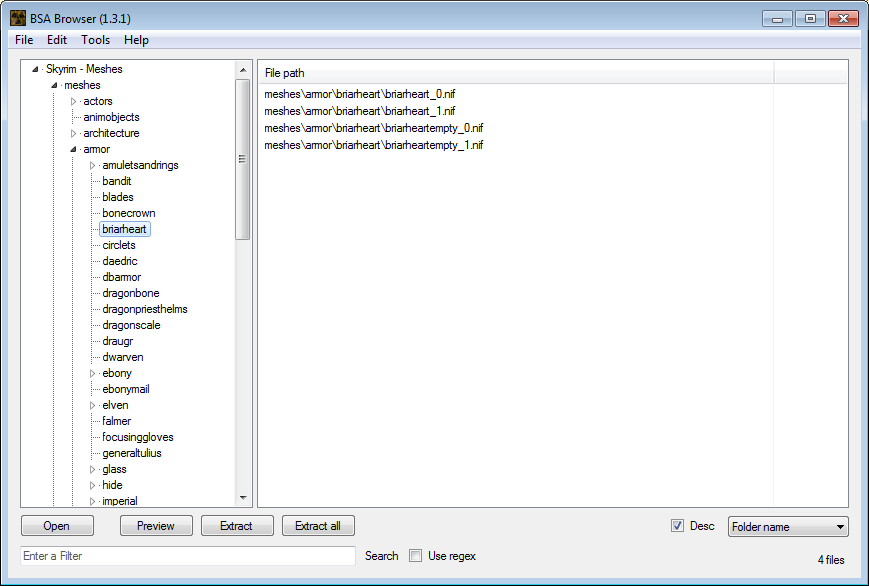The height and width of the screenshot is (586, 869).
Task: Minimize the BSA Browser window
Action: (x=778, y=19)
